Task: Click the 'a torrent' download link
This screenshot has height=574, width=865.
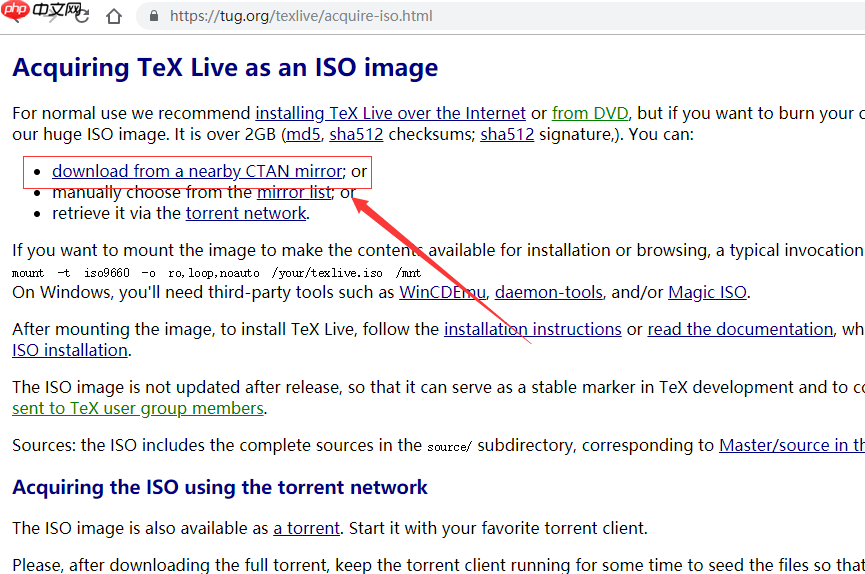Action: 307,527
